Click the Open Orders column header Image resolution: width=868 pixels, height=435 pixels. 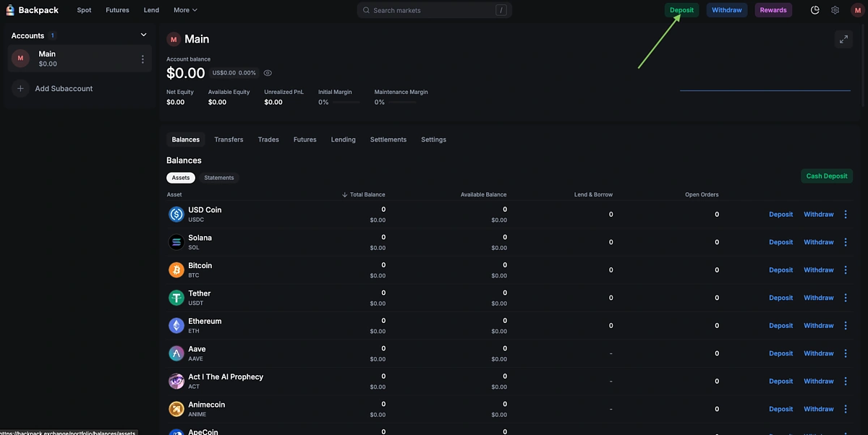click(702, 194)
